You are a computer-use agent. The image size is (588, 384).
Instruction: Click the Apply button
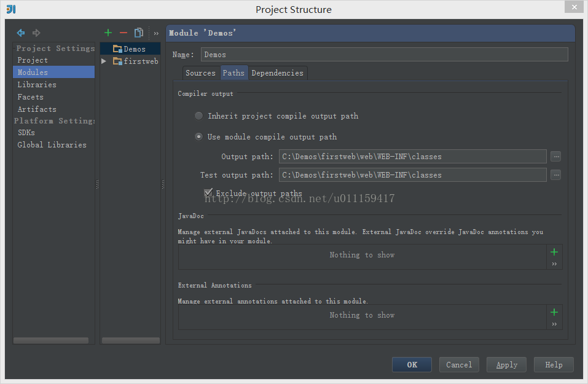point(507,364)
